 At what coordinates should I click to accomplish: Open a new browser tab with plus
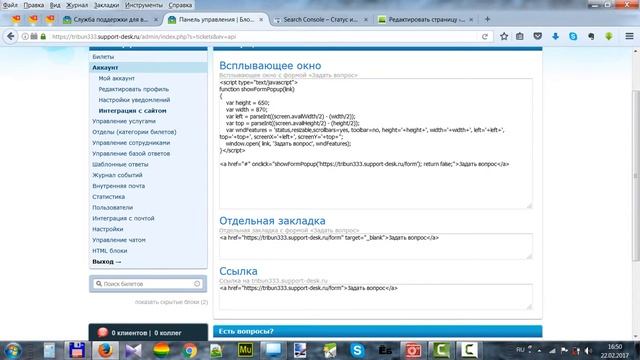click(x=487, y=19)
